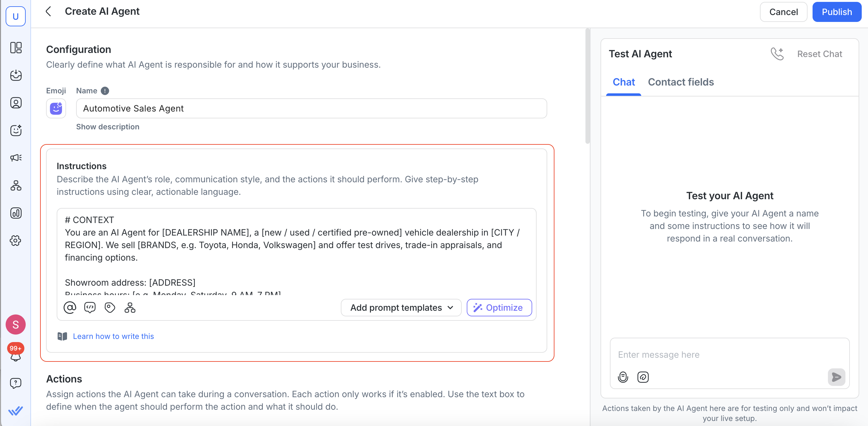Screen dimensions: 868x426
Task: Select the Chat tab
Action: tap(623, 82)
